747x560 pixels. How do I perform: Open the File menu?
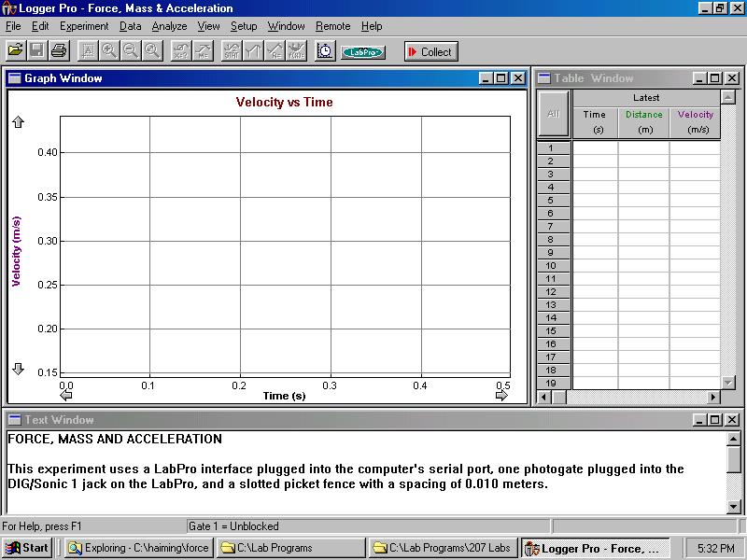click(x=13, y=26)
